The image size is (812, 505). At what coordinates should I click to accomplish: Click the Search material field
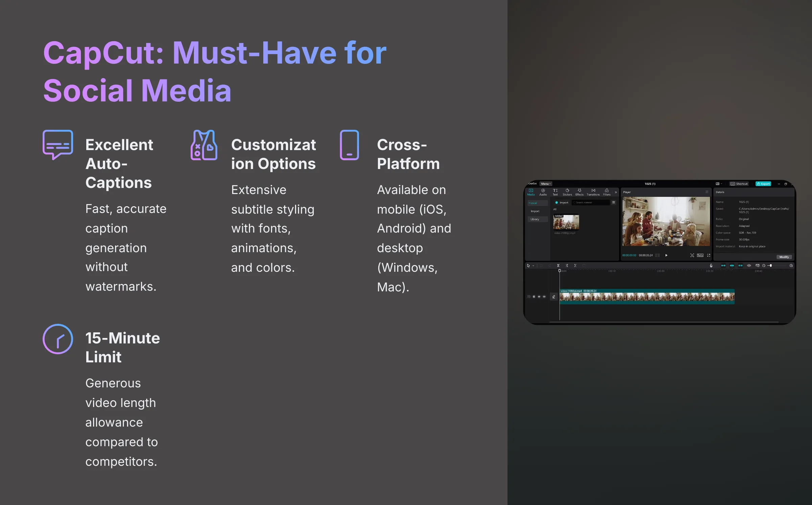point(591,203)
